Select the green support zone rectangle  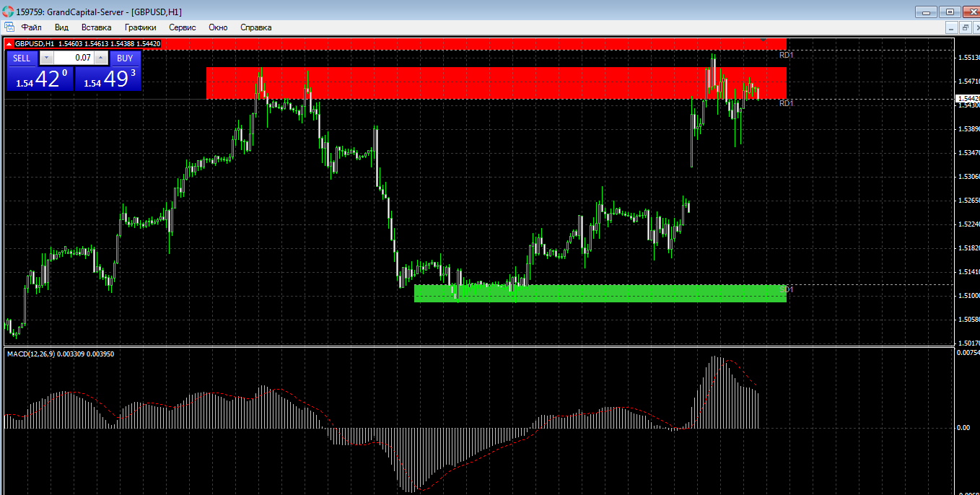[x=600, y=293]
